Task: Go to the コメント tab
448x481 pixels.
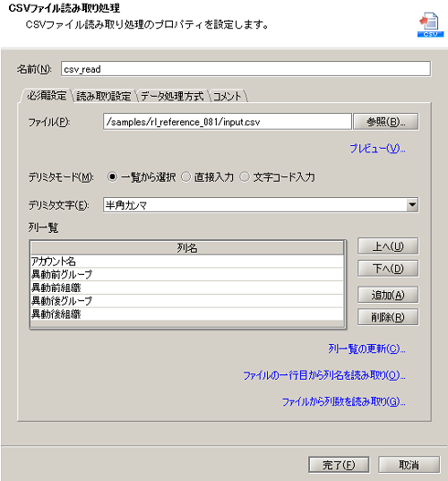Action: click(x=227, y=96)
